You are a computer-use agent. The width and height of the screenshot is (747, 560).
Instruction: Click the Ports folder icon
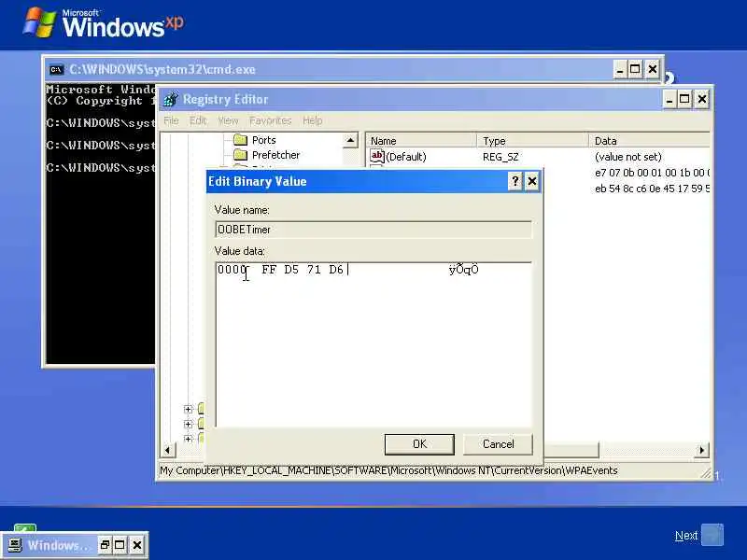point(241,140)
